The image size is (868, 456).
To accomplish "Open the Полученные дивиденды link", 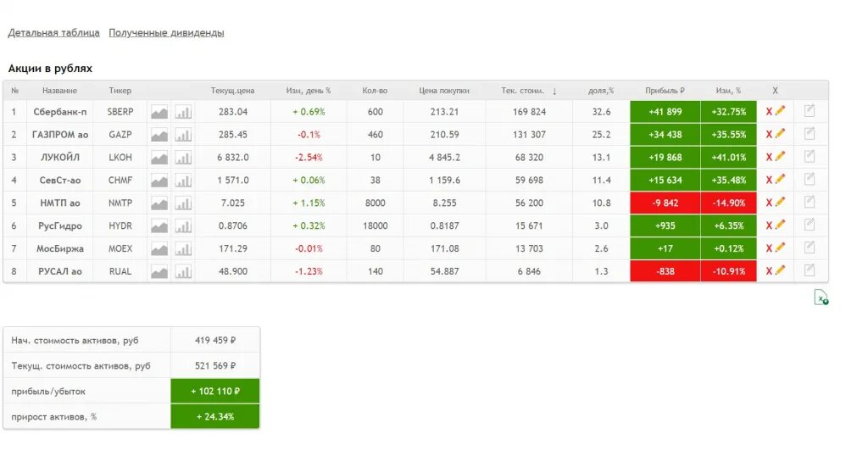I will click(x=166, y=33).
